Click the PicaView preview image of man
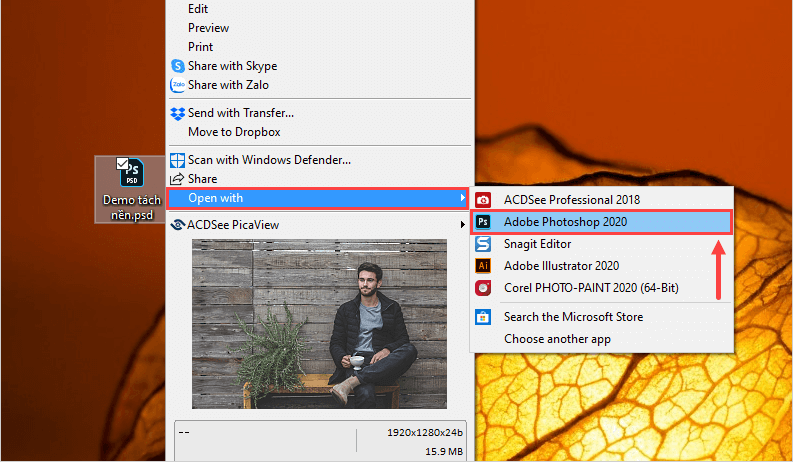793x462 pixels. 319,323
